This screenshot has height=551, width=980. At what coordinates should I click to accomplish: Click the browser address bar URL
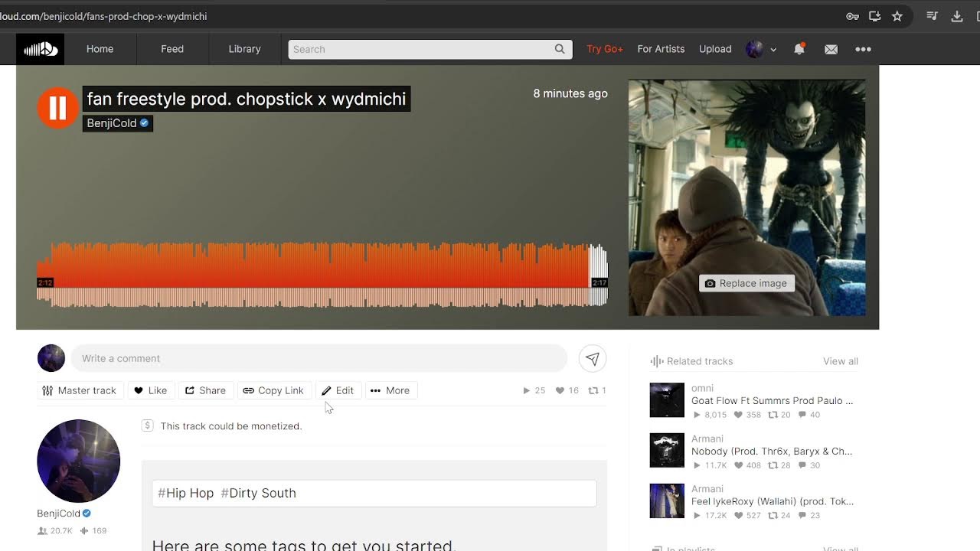(103, 16)
